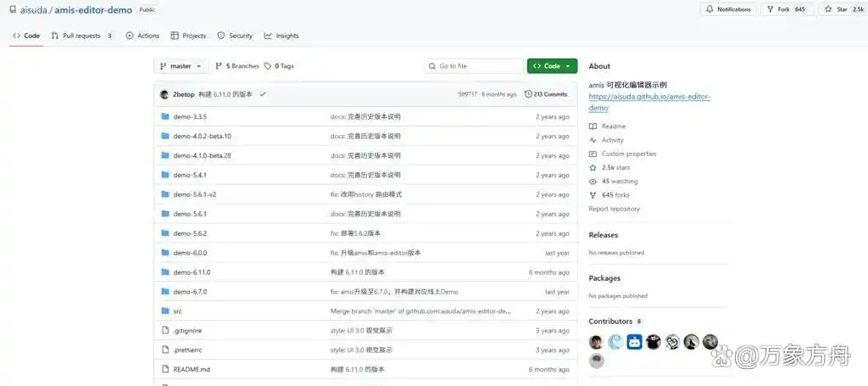Click the demo-4.1.0-beta.28 folder icon
The image size is (868, 386).
[165, 155]
